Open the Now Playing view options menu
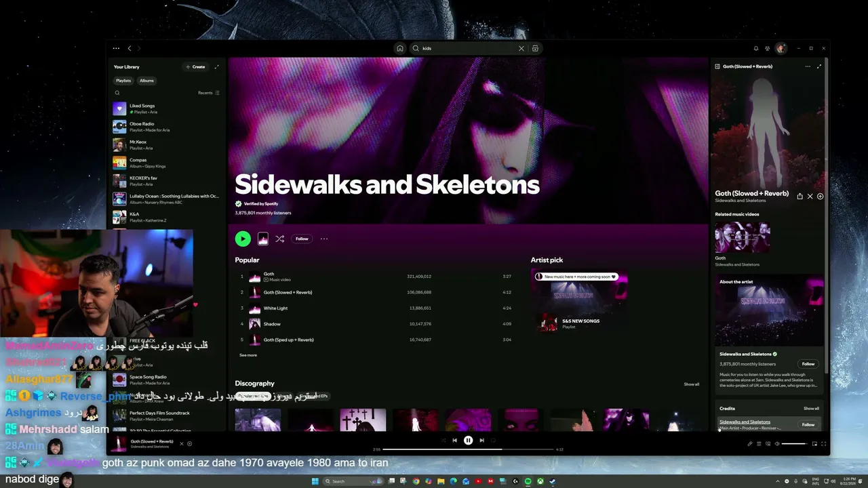The width and height of the screenshot is (868, 488). click(x=808, y=66)
